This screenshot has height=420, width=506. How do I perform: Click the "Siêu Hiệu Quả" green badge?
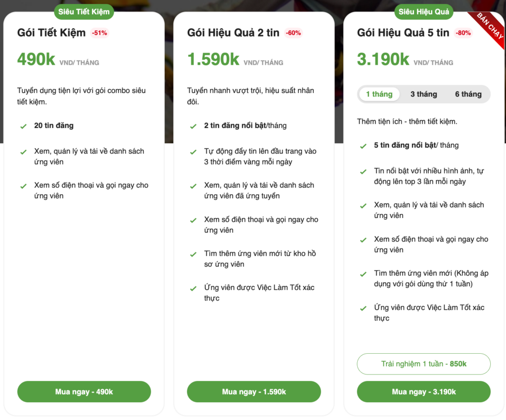(424, 12)
